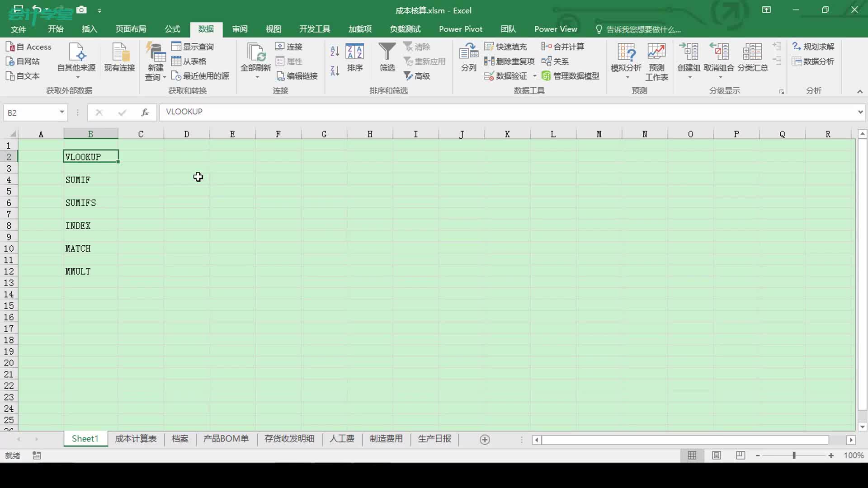Click cell B2 input field
Image resolution: width=868 pixels, height=488 pixels.
[x=90, y=157]
